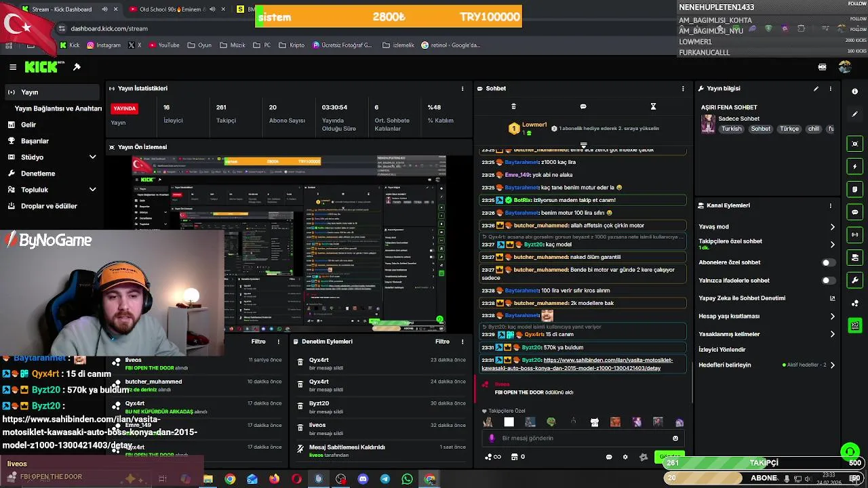Expand the Topluluk sidebar section
Image resolution: width=868 pixels, height=488 pixels.
pyautogui.click(x=93, y=190)
